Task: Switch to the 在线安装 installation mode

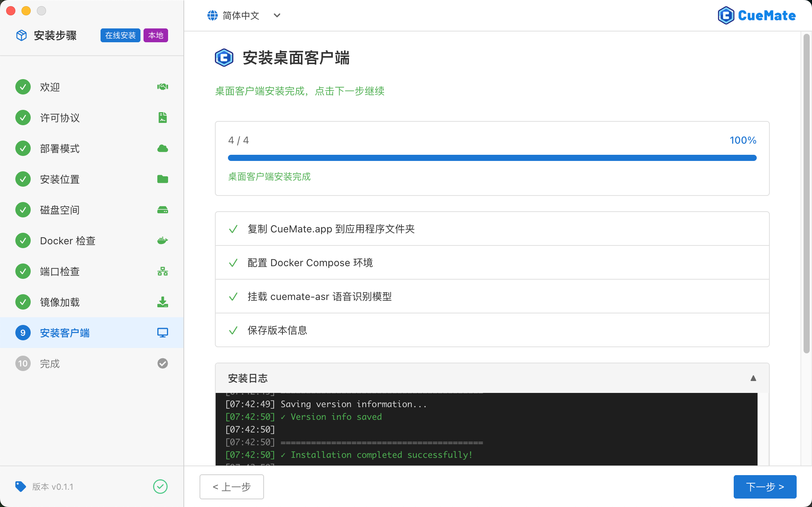Action: pyautogui.click(x=120, y=35)
